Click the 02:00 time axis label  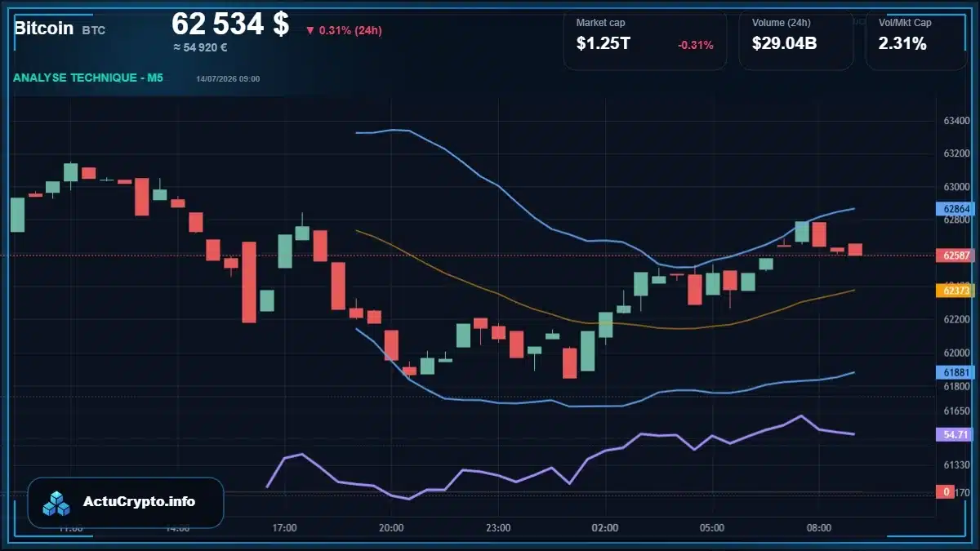click(x=605, y=528)
